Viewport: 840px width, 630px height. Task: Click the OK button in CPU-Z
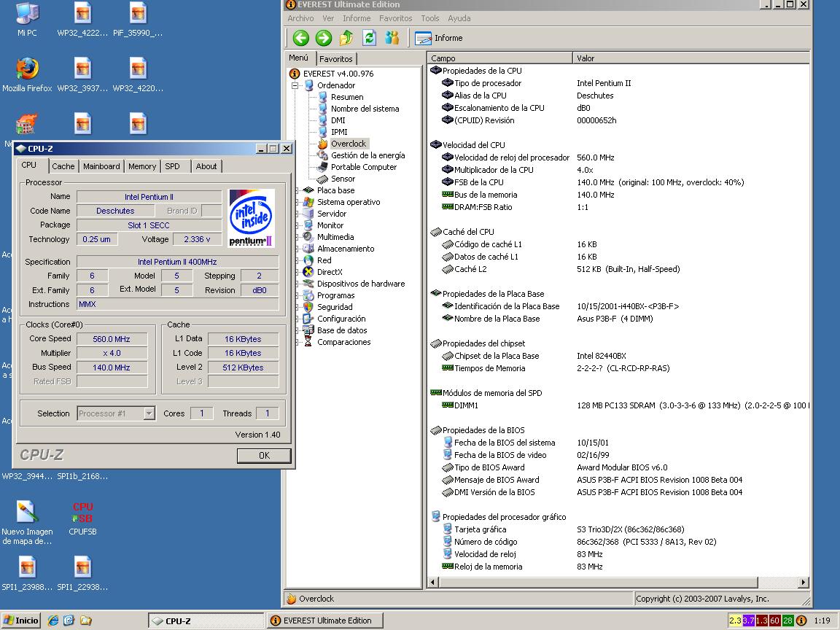pos(264,455)
